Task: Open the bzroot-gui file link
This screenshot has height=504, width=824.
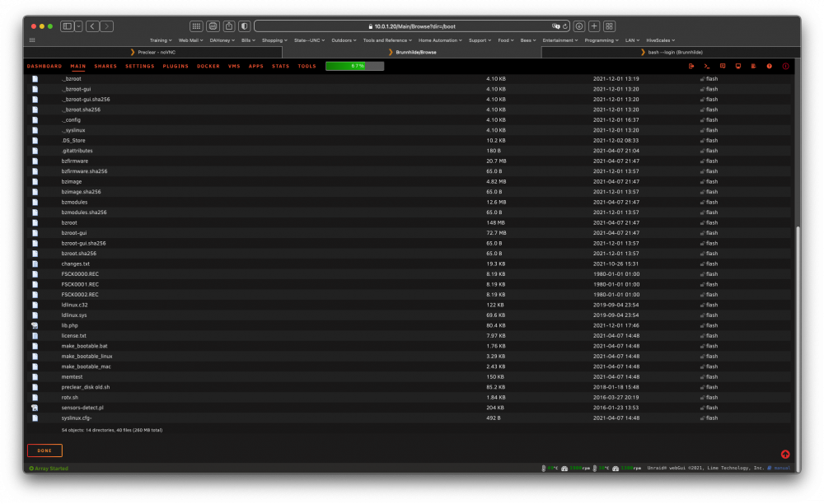Action: (74, 233)
